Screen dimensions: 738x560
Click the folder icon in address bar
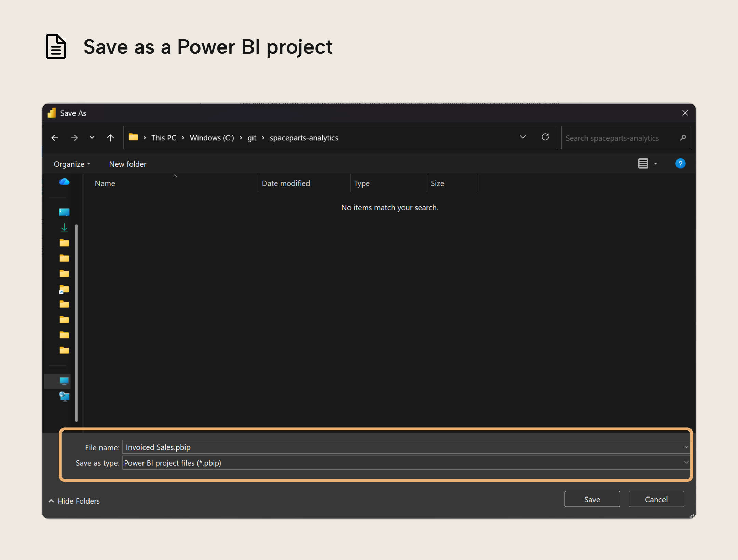pyautogui.click(x=133, y=137)
